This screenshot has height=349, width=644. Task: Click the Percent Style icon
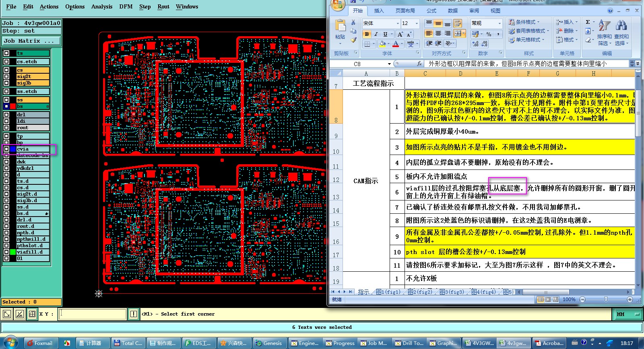pos(489,34)
